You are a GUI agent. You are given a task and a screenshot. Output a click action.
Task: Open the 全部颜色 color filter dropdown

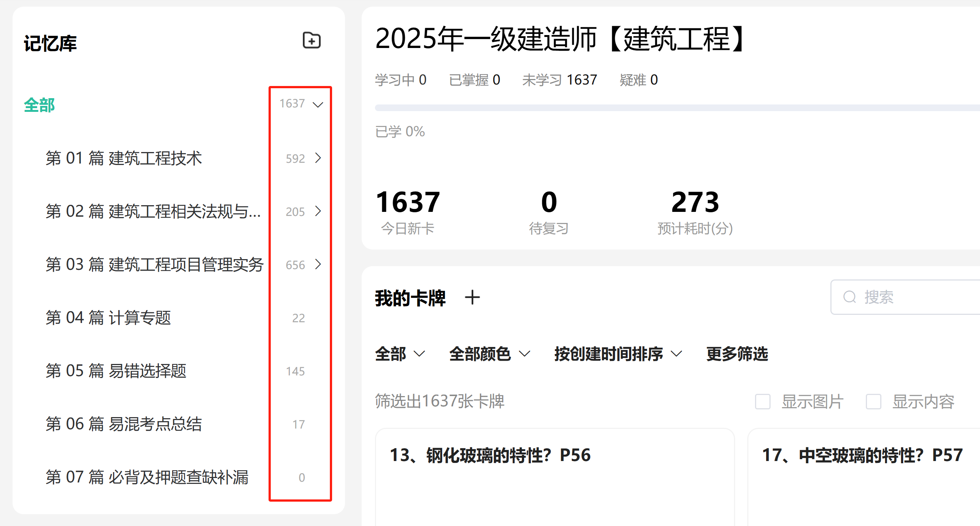489,354
